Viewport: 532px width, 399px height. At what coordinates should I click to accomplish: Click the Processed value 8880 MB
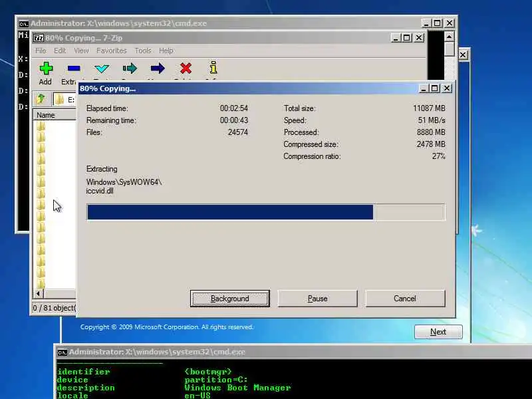tap(431, 132)
